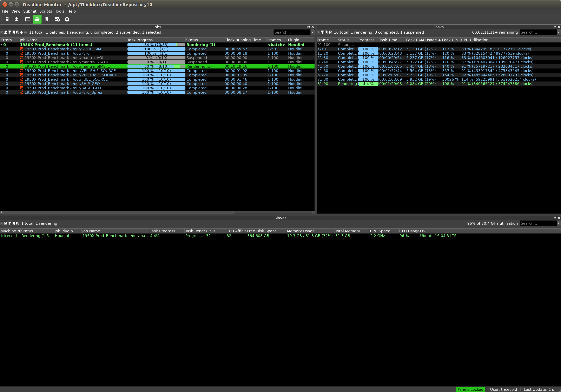Sort jobs by Job Name column header
Screen dimensions: 561x392
coord(73,40)
